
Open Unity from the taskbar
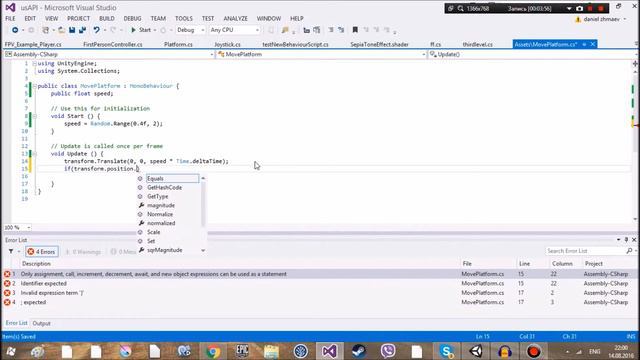click(476, 351)
